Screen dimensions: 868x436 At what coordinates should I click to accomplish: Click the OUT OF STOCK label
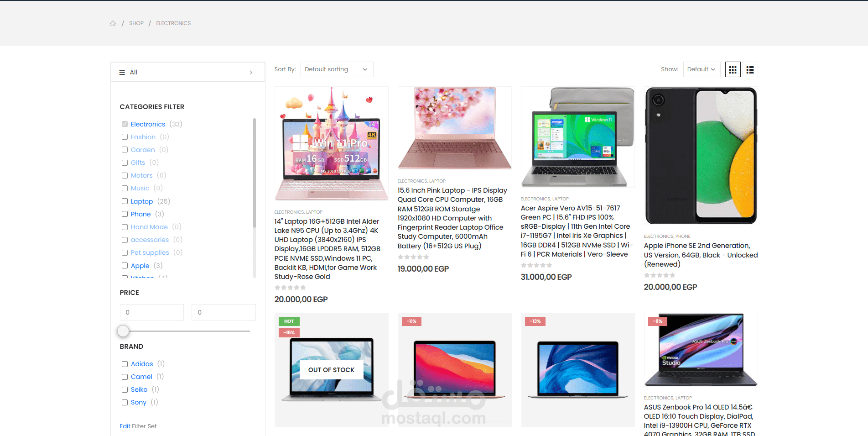pos(331,370)
